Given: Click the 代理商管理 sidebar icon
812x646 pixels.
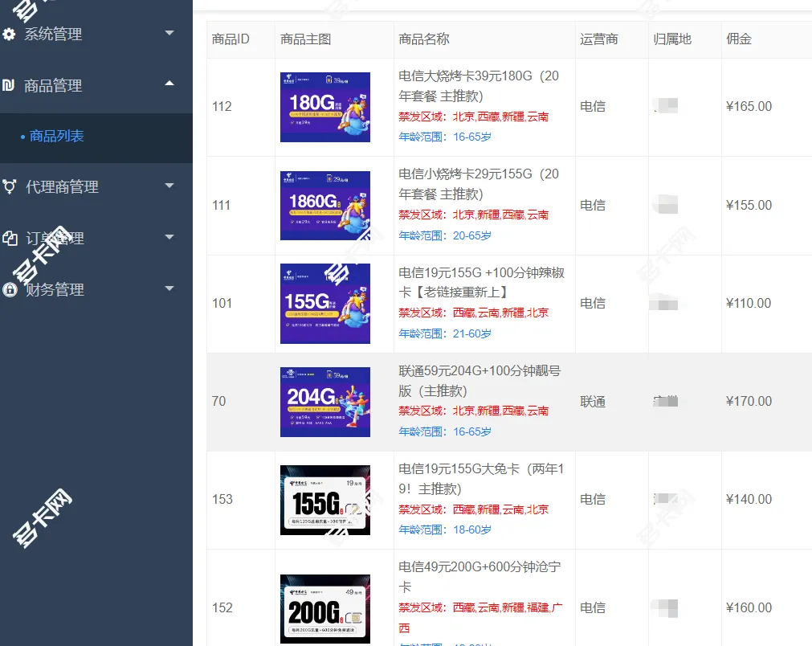Looking at the screenshot, I should [10, 186].
